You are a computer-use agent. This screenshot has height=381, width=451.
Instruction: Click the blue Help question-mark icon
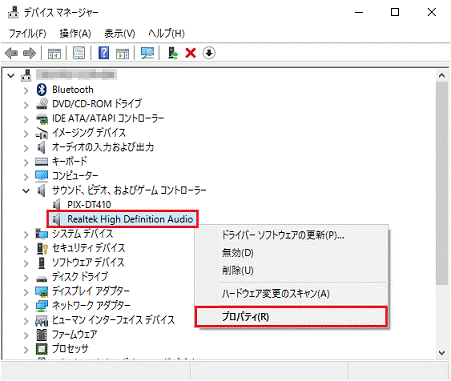coord(104,53)
